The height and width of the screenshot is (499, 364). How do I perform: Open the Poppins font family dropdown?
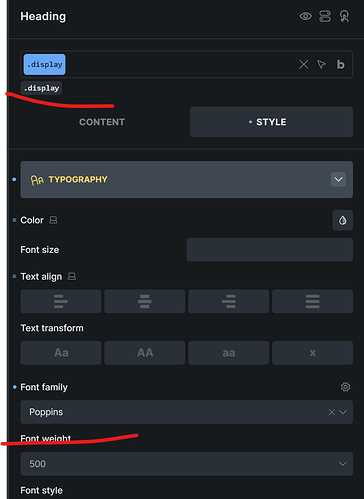[x=187, y=412]
